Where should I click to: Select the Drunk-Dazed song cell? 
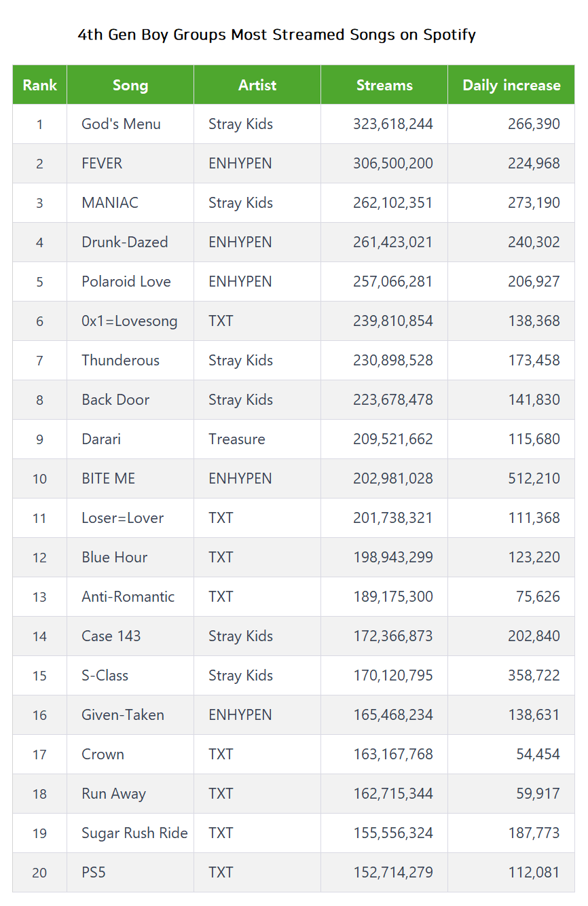(125, 242)
